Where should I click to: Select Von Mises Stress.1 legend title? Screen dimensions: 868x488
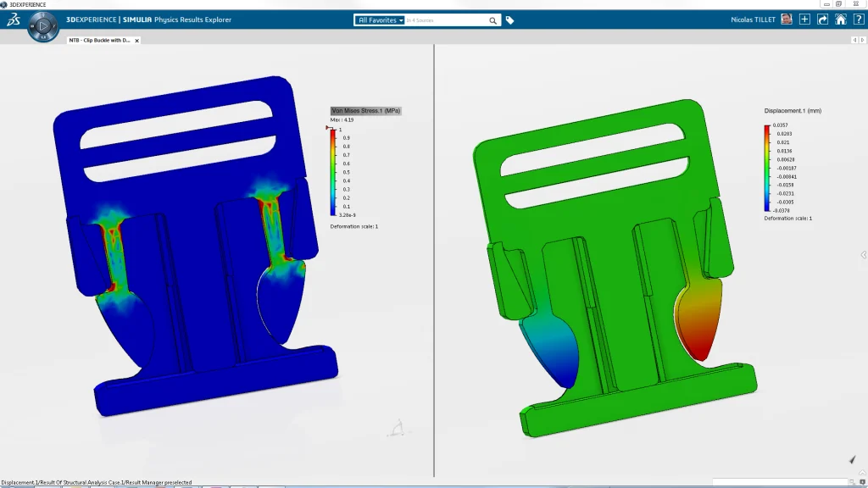tap(365, 111)
